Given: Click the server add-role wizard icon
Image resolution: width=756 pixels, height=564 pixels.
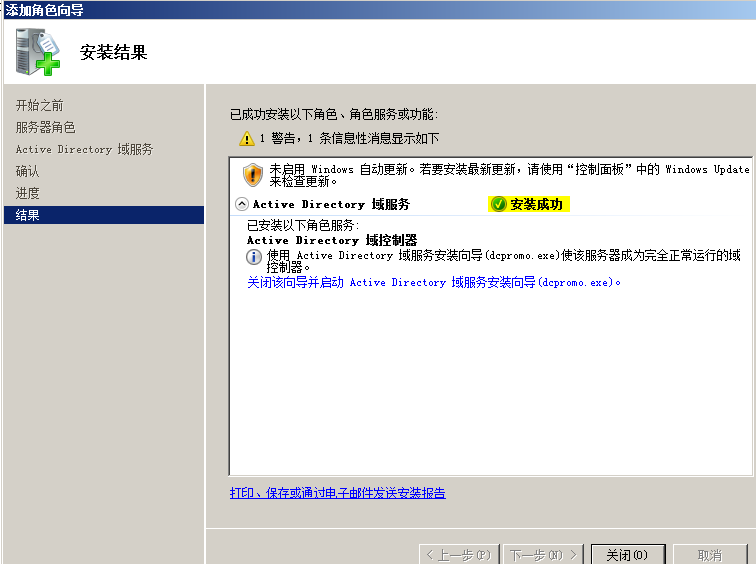Looking at the screenshot, I should click(x=38, y=52).
